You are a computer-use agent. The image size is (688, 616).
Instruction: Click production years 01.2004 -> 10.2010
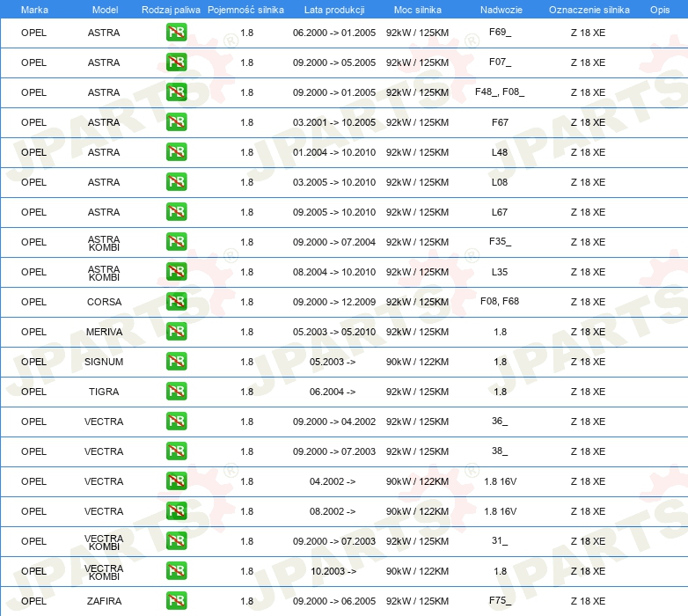(334, 152)
